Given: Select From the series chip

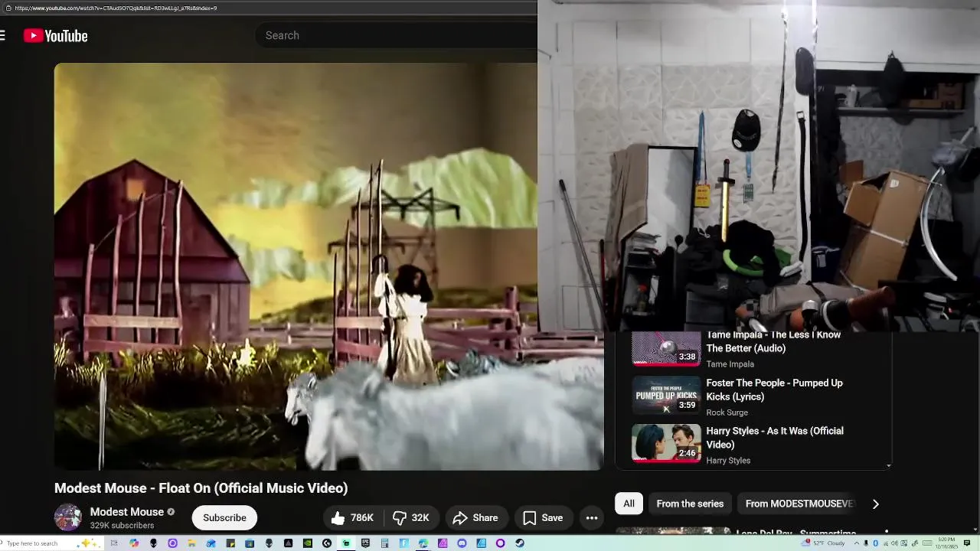Looking at the screenshot, I should pos(690,504).
